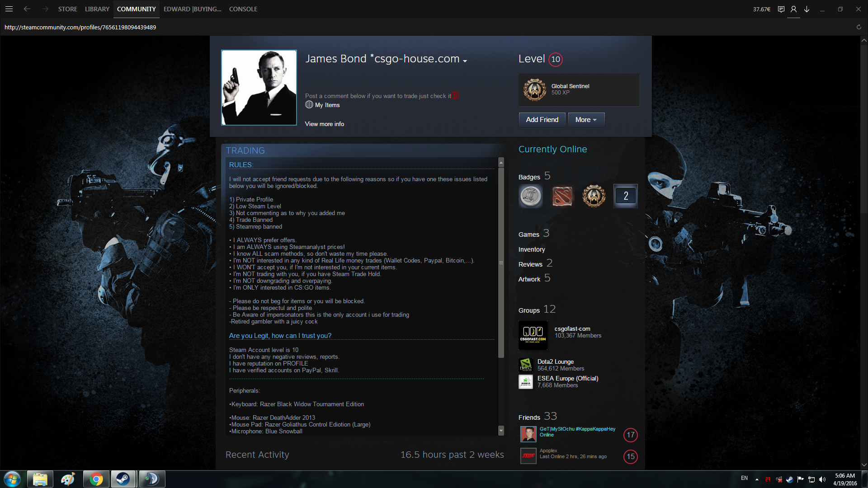Click the James Bond profile avatar
868x488 pixels.
tap(259, 88)
